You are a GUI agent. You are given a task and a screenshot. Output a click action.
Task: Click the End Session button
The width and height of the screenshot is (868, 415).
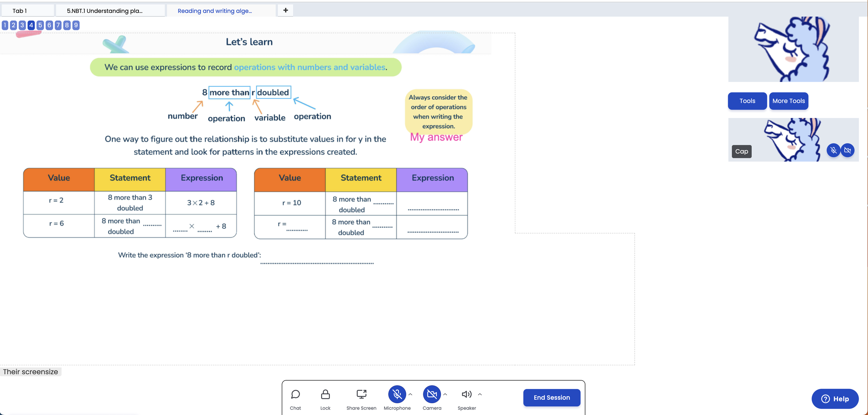(551, 398)
